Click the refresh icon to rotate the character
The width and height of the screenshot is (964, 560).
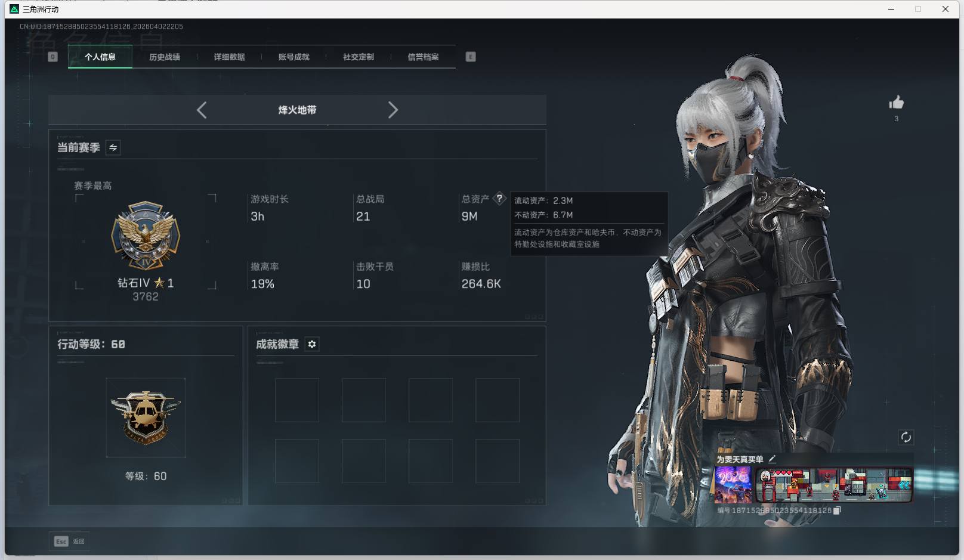[906, 437]
